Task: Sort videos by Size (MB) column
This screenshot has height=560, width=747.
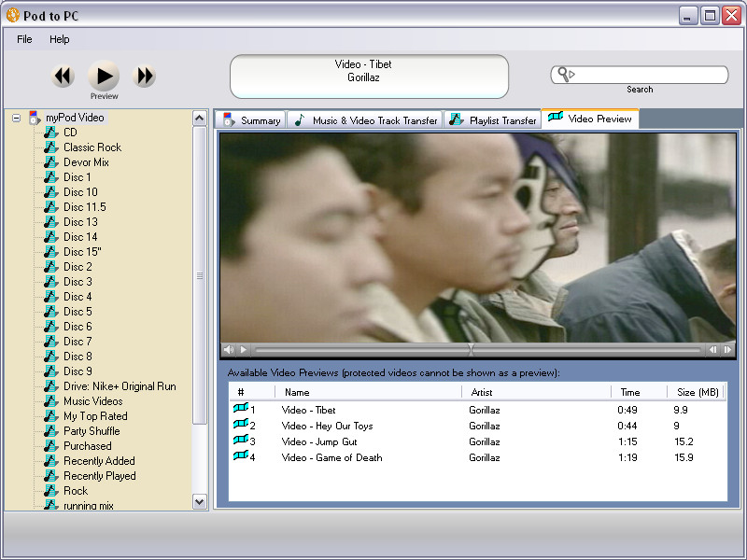Action: point(696,392)
